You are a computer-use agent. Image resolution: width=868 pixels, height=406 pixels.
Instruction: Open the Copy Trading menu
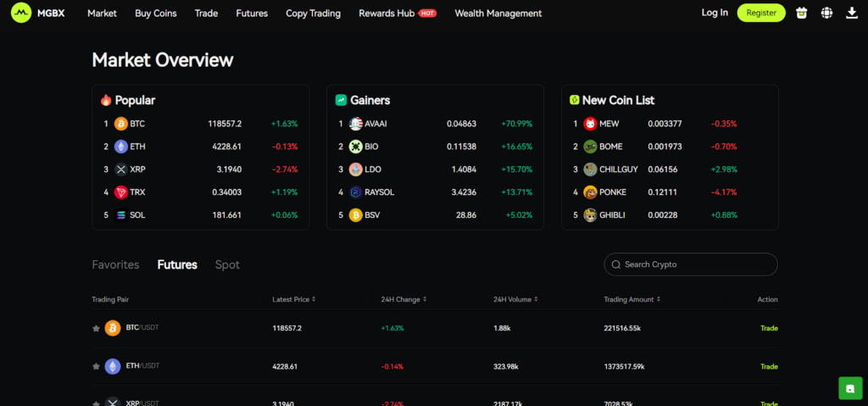pos(314,14)
